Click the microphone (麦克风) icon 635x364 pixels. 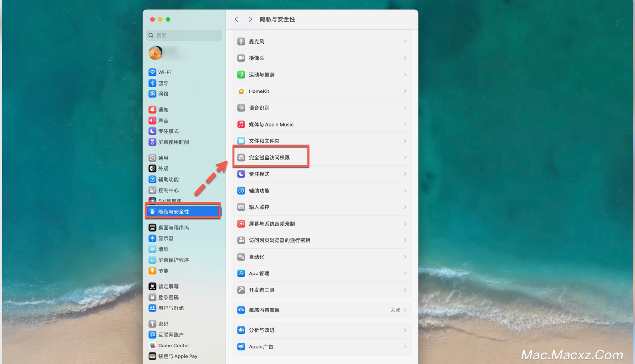pos(241,42)
